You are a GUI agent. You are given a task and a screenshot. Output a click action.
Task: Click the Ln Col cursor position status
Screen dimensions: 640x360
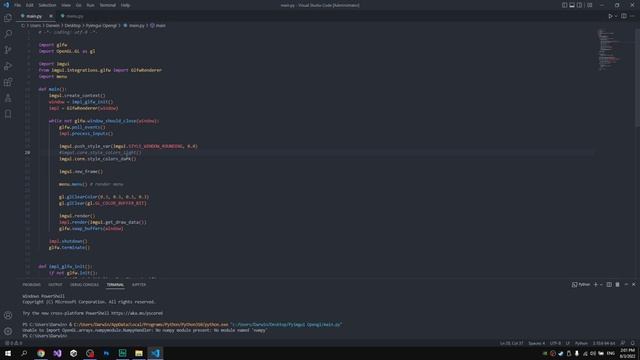pos(511,343)
